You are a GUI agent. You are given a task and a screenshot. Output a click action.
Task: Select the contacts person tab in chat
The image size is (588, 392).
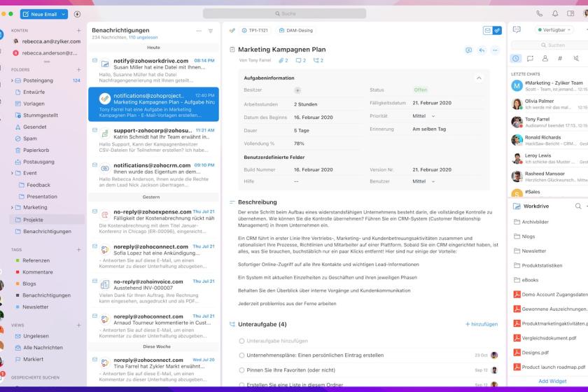pos(545,58)
